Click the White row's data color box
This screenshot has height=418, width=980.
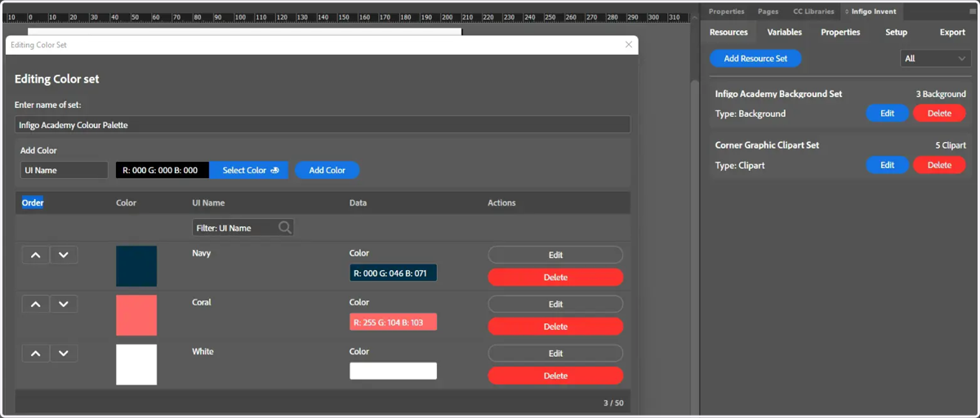[x=393, y=371]
